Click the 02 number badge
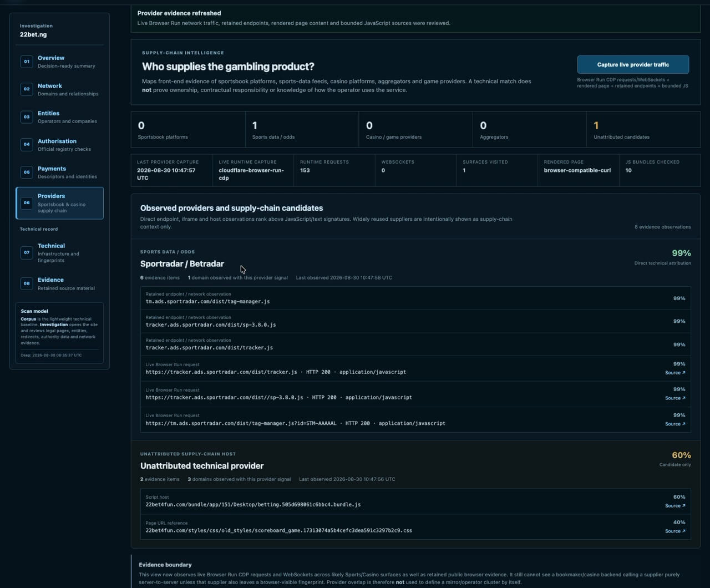 (x=27, y=89)
